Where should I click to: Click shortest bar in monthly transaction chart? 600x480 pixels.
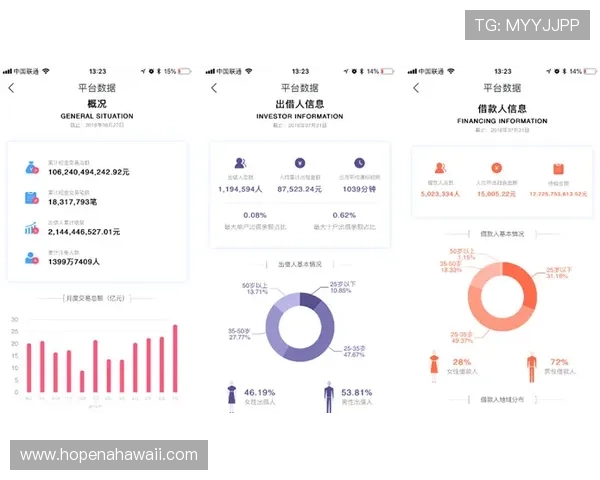tap(82, 381)
